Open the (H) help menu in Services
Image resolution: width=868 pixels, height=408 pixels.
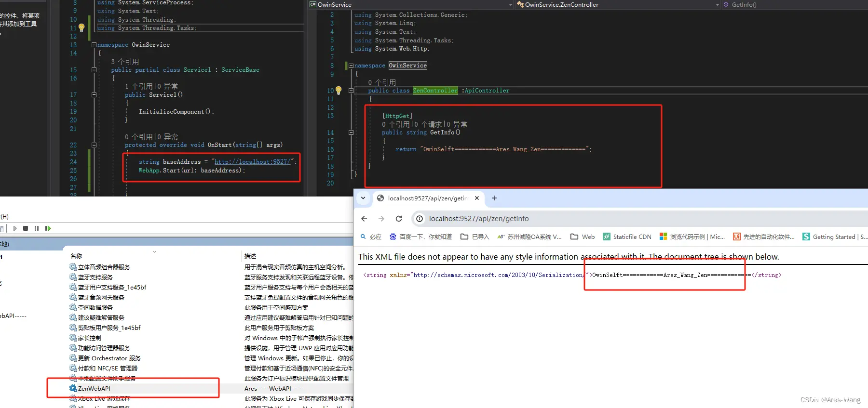point(4,216)
